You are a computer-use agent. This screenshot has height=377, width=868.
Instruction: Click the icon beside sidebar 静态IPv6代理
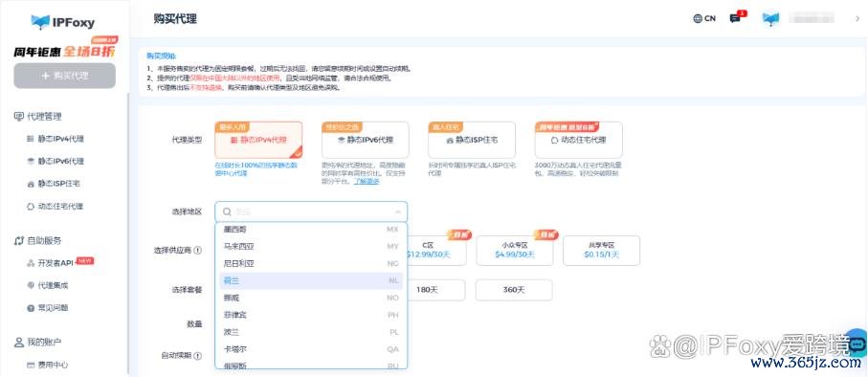(31, 161)
